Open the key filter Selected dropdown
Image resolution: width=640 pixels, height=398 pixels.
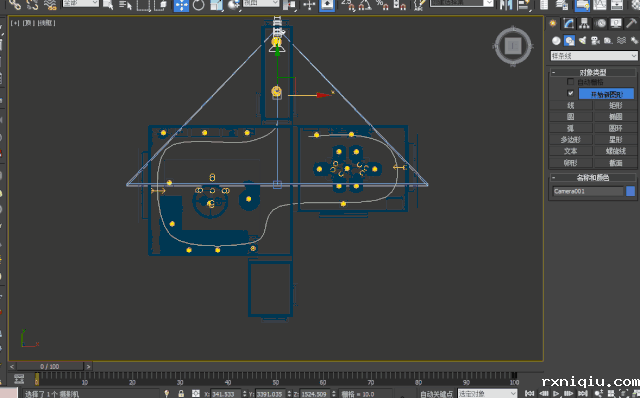coord(487,394)
